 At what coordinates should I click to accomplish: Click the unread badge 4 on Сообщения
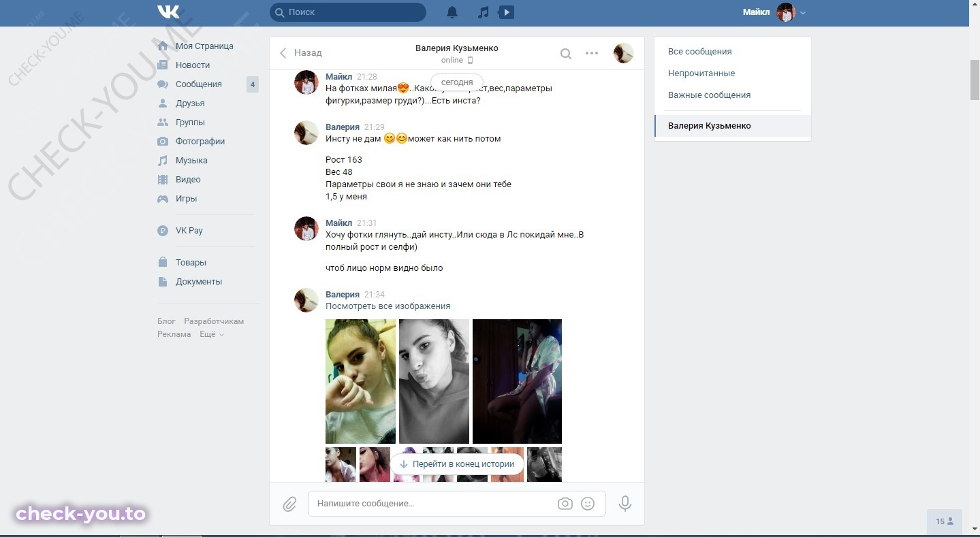pos(253,84)
